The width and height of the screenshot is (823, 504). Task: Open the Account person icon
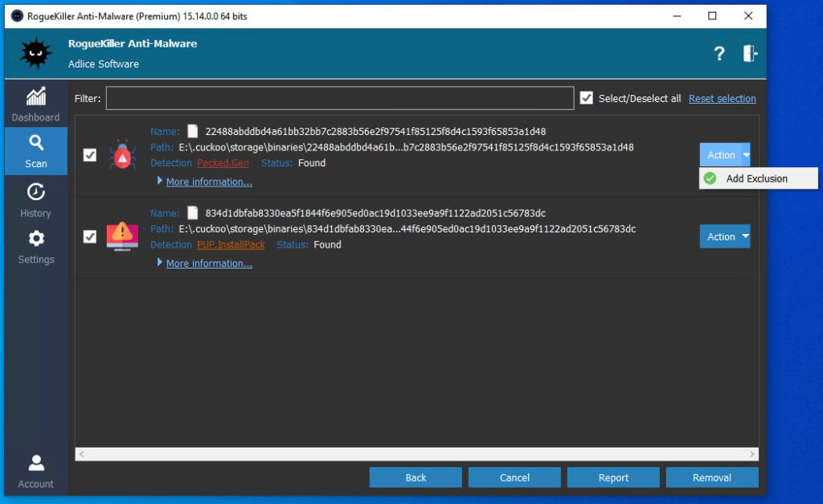point(35,463)
